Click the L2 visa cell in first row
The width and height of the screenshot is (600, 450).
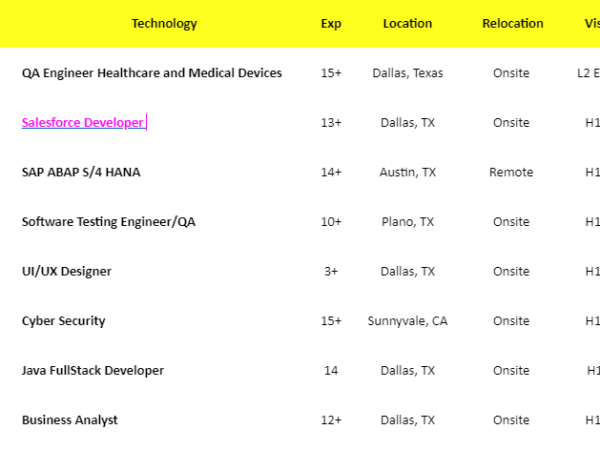tap(589, 73)
